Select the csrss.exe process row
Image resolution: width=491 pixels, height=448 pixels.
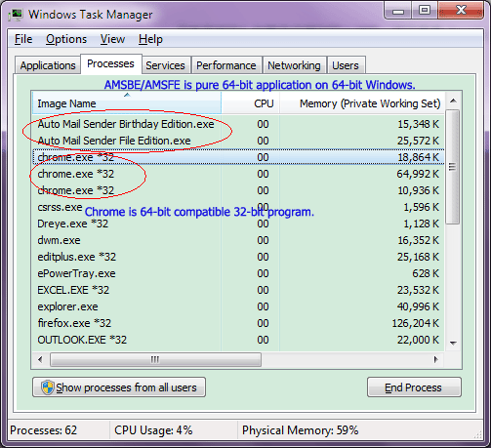(x=238, y=207)
